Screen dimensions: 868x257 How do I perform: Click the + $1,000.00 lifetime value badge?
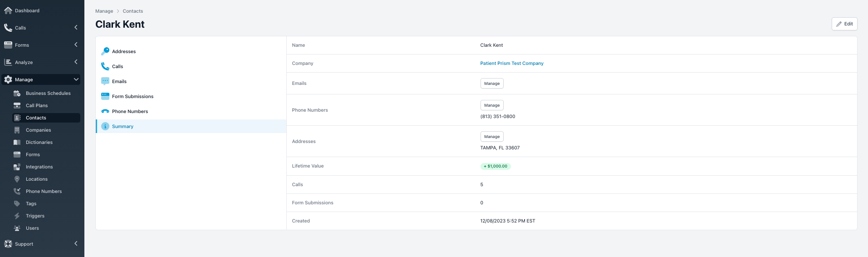point(495,166)
